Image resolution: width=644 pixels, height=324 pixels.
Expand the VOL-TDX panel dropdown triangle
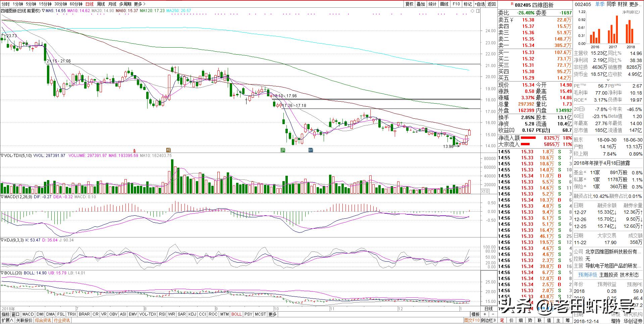[2, 156]
